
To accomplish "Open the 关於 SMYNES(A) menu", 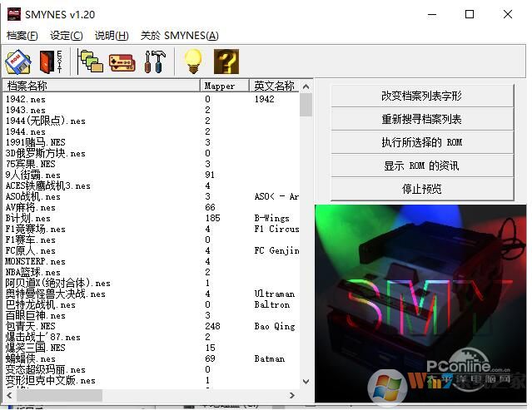I will [x=179, y=35].
